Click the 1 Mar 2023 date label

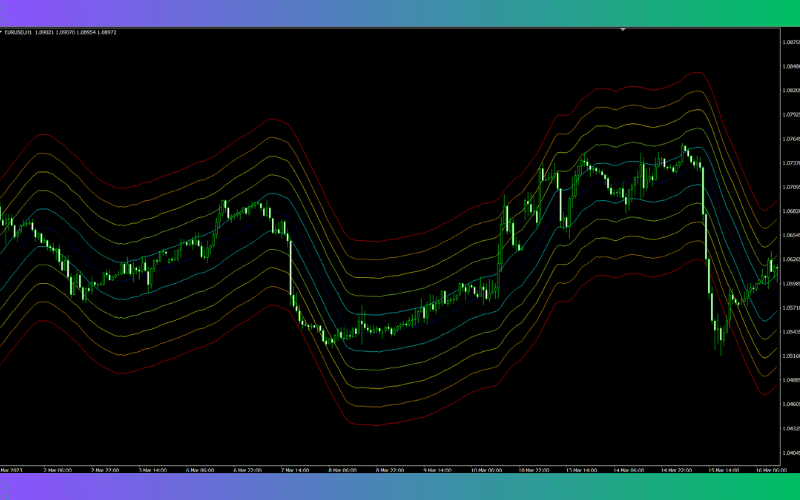click(12, 469)
